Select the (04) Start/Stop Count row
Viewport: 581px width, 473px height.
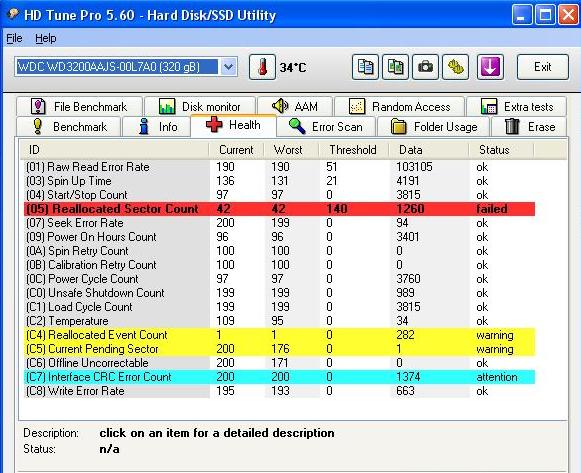point(279,195)
